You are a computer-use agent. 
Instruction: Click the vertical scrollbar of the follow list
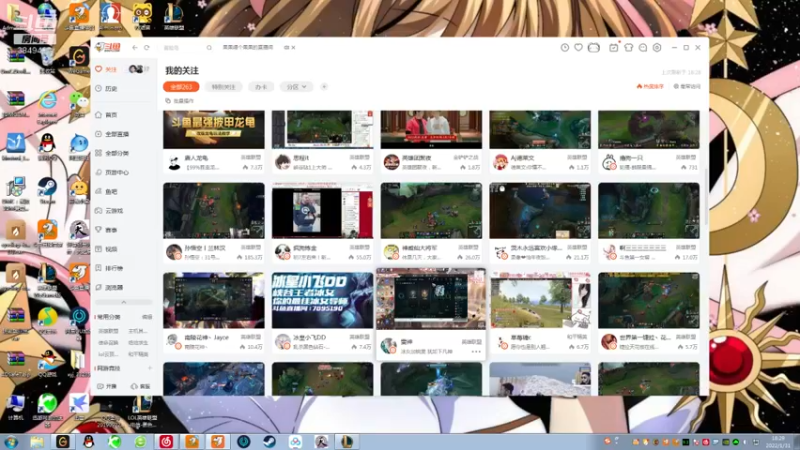707,196
